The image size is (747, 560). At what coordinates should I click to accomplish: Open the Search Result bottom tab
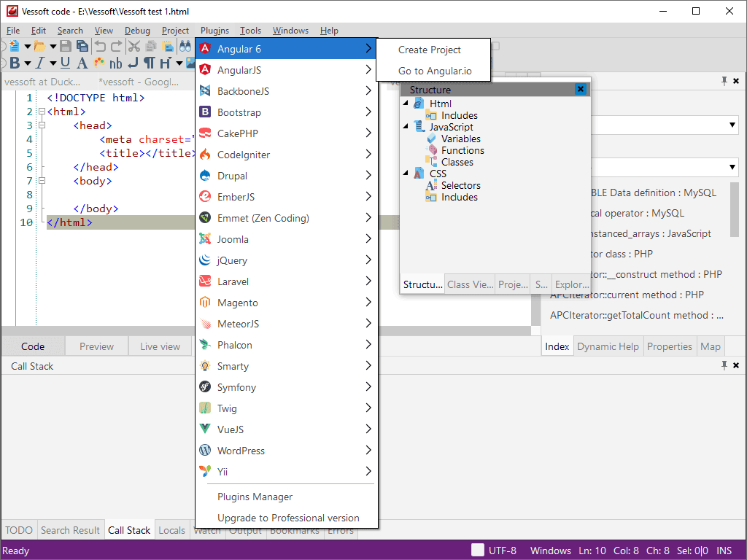pyautogui.click(x=71, y=530)
